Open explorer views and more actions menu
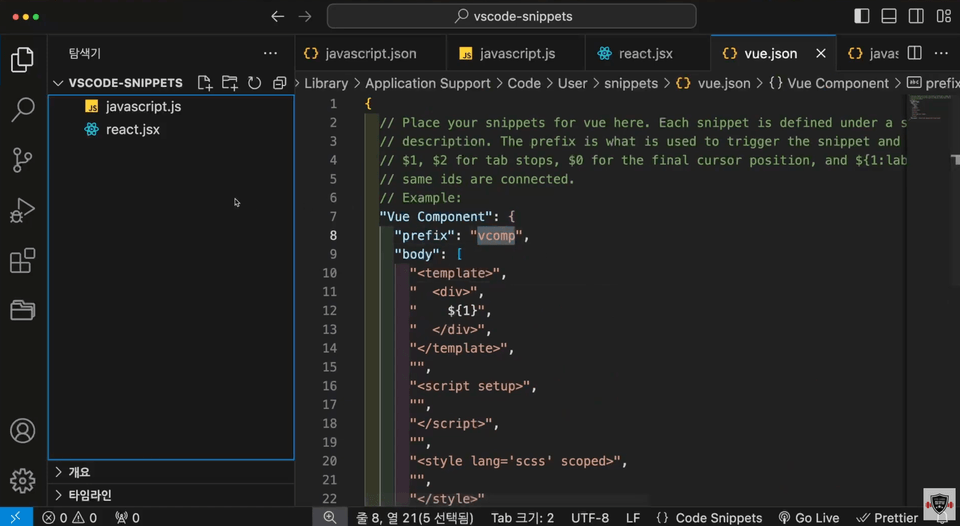This screenshot has height=526, width=960. [x=270, y=53]
